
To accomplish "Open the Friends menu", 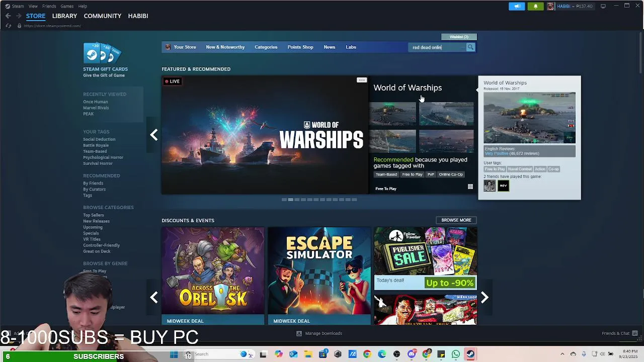I will click(49, 6).
